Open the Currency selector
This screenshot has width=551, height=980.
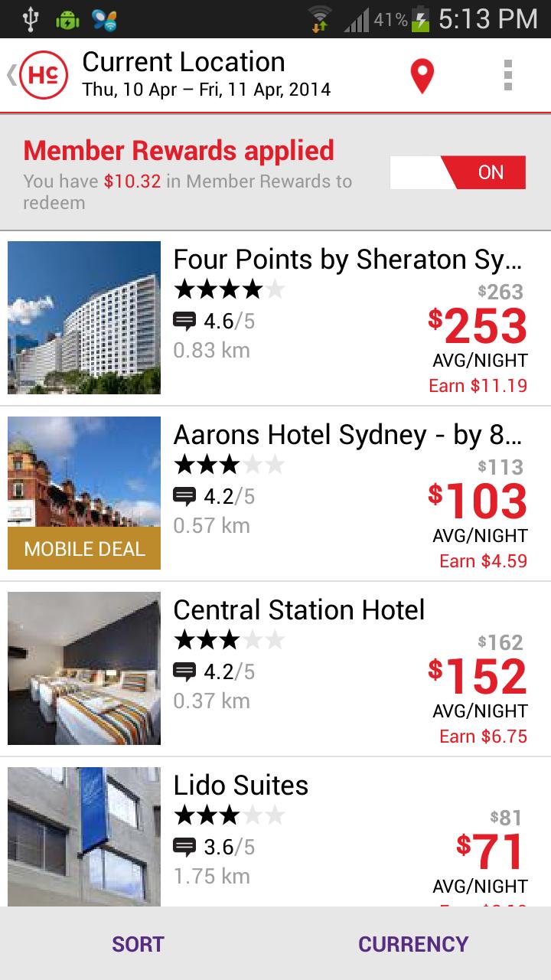point(413,944)
